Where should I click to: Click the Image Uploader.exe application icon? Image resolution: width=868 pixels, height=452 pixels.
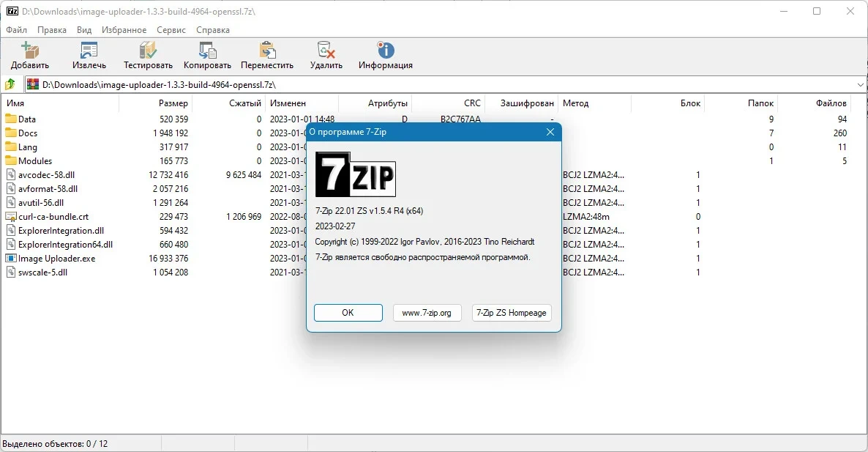tap(10, 258)
